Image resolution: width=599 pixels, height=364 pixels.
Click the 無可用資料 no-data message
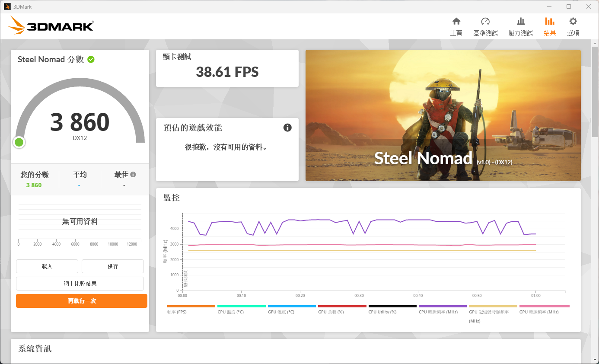pos(80,221)
